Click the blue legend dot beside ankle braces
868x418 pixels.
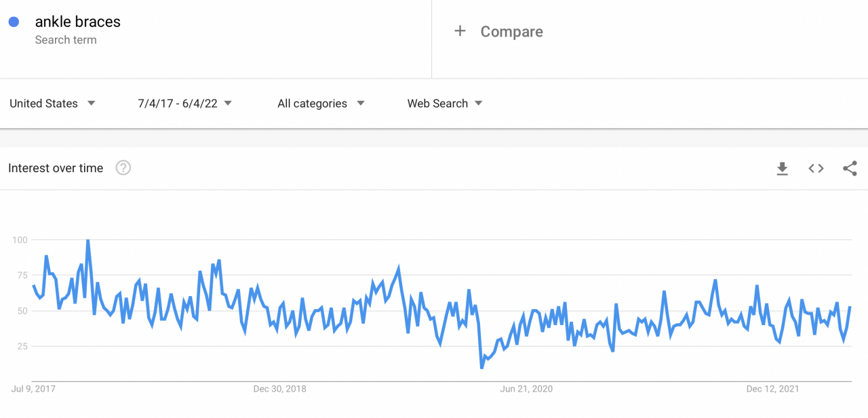[x=15, y=21]
